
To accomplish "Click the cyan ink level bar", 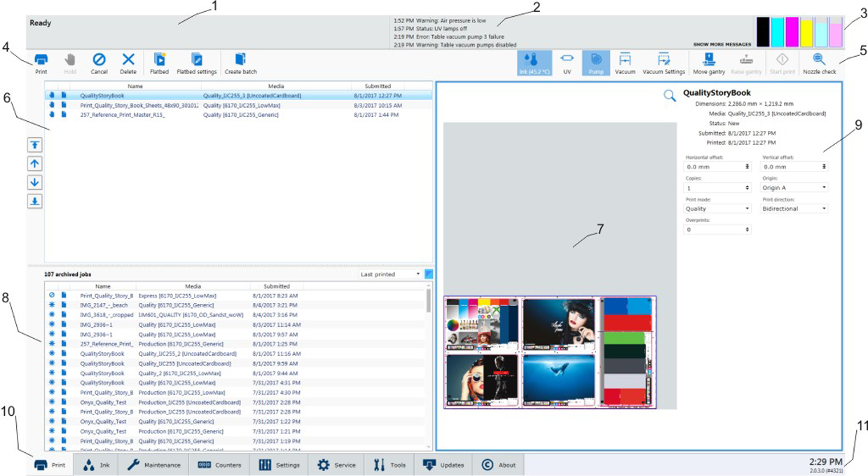I will [778, 32].
